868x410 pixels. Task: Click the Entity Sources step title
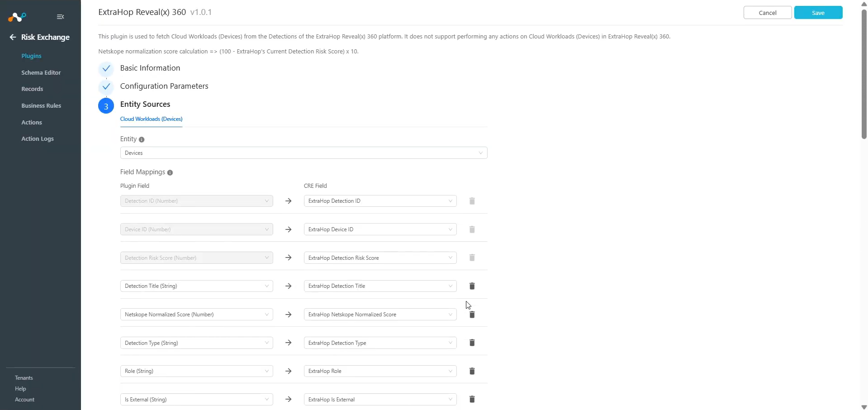click(145, 104)
